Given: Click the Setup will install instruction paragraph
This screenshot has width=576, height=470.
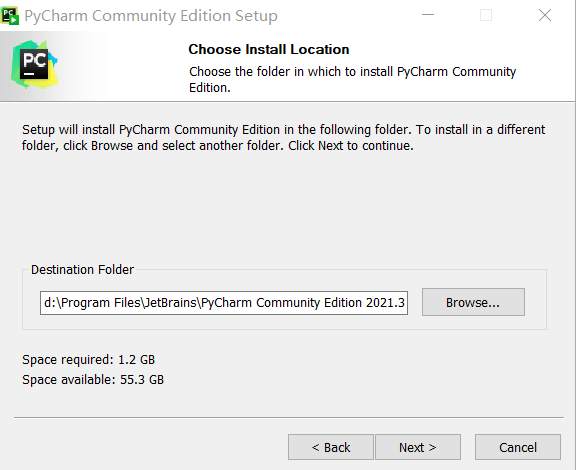Looking at the screenshot, I should click(x=283, y=137).
